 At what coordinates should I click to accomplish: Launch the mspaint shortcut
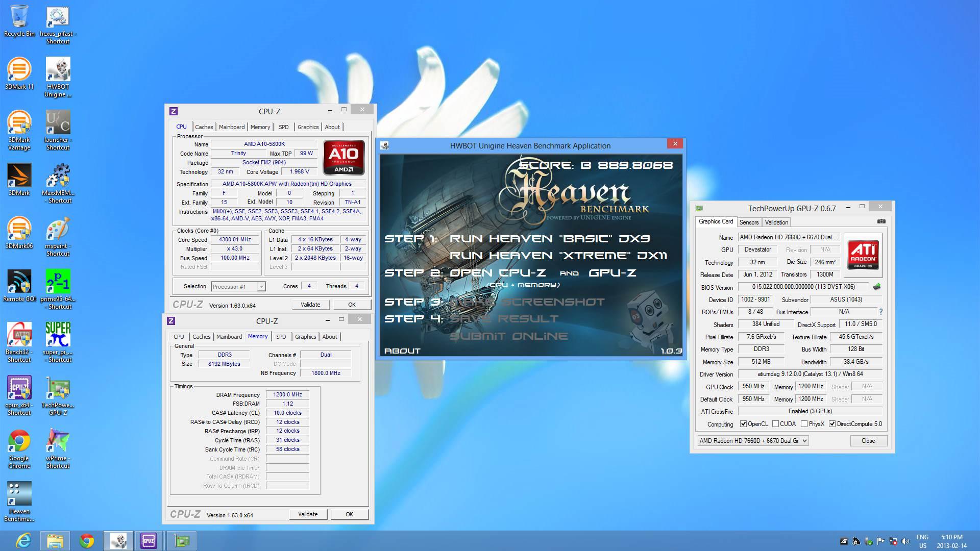pyautogui.click(x=58, y=236)
